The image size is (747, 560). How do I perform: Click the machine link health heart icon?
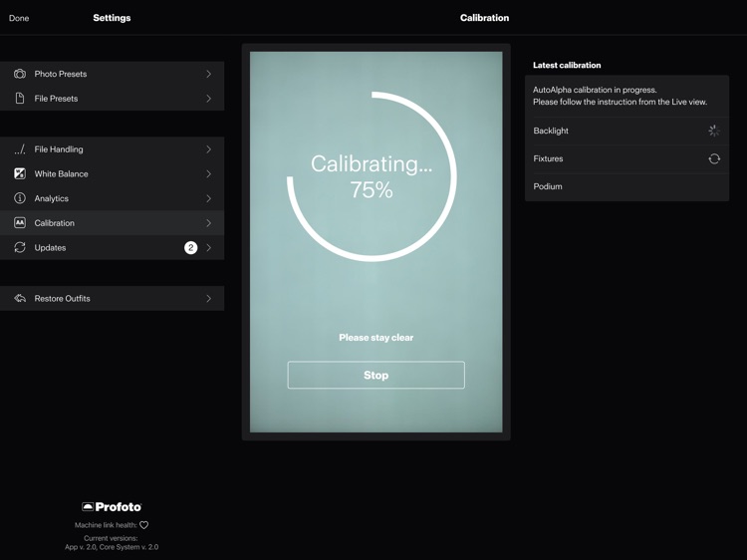tap(143, 525)
